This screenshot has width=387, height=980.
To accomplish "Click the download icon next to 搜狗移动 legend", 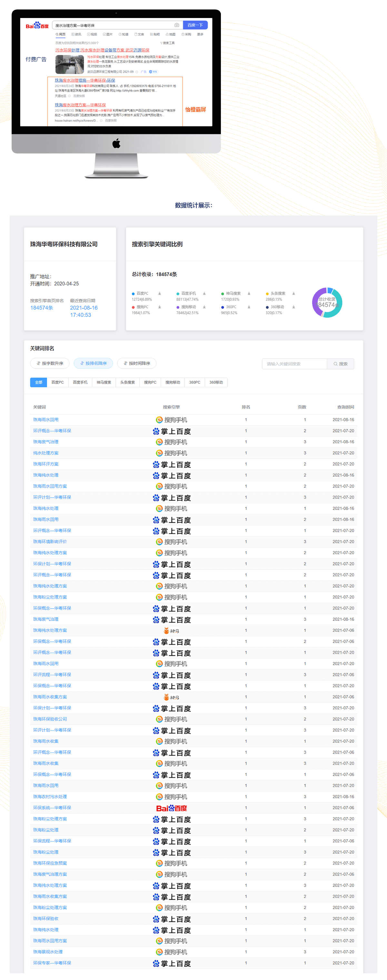I will pyautogui.click(x=204, y=307).
